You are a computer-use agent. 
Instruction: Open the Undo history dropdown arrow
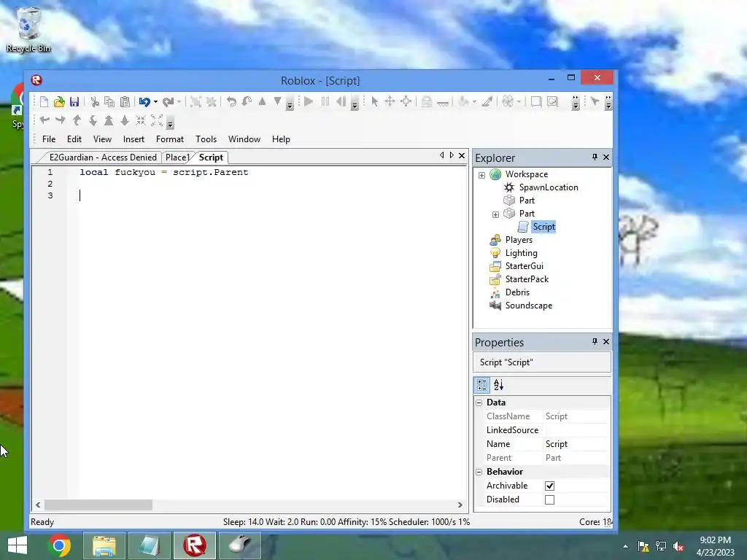click(x=156, y=102)
